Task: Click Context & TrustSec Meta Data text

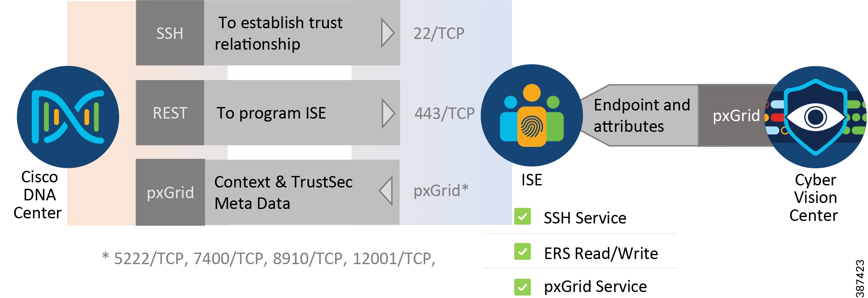Action: (x=283, y=193)
